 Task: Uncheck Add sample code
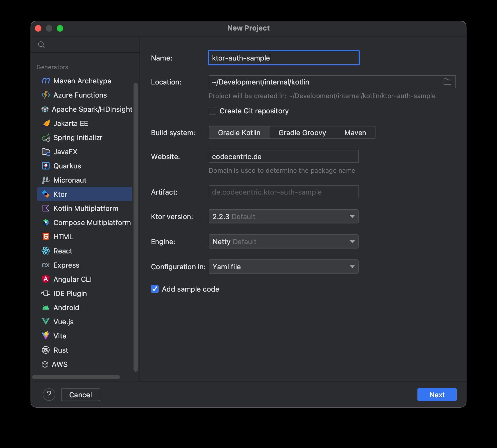(x=155, y=289)
